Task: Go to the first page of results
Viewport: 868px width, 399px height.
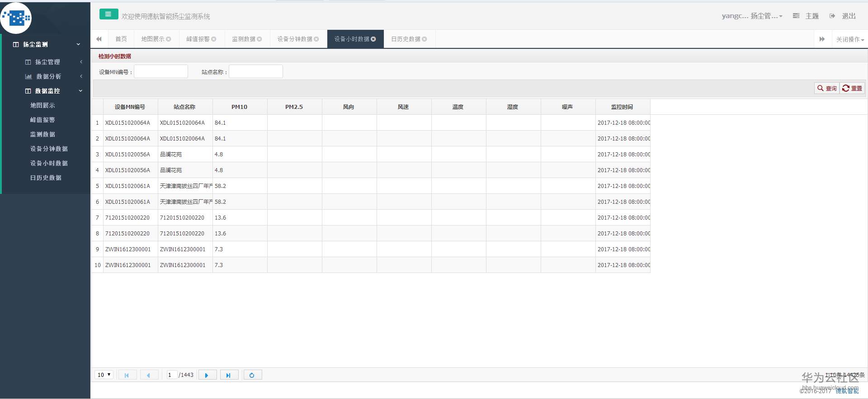Action: point(127,375)
